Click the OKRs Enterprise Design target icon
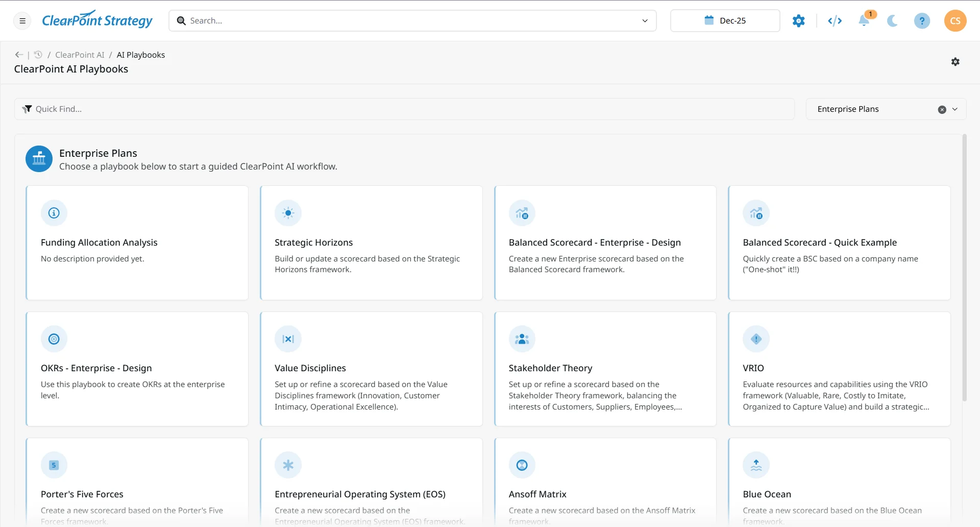This screenshot has height=527, width=980. tap(54, 339)
